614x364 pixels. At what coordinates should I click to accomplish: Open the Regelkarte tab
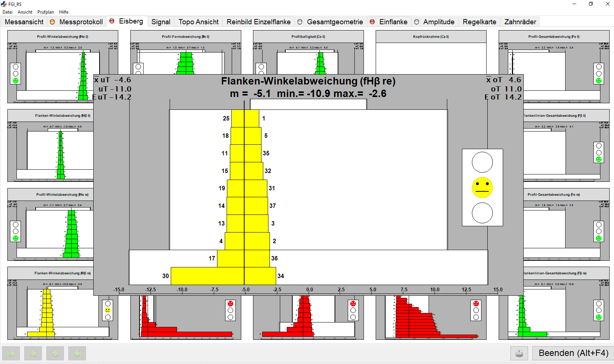[x=479, y=22]
